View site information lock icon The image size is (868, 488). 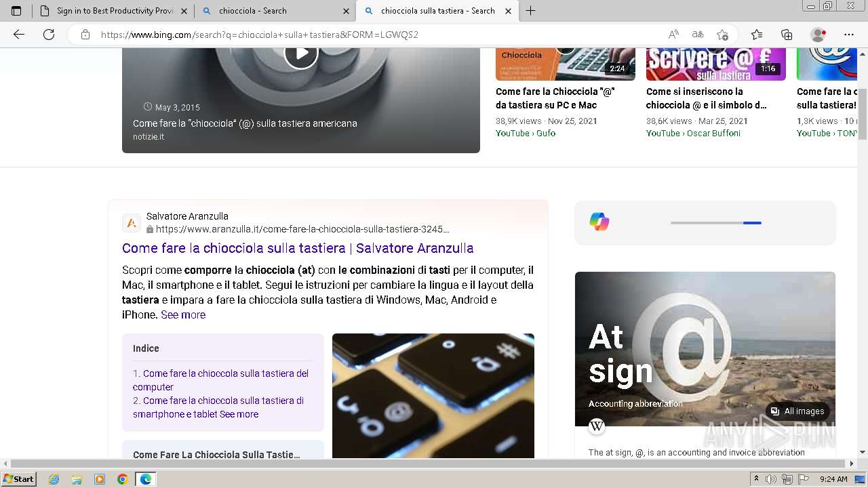click(x=85, y=35)
